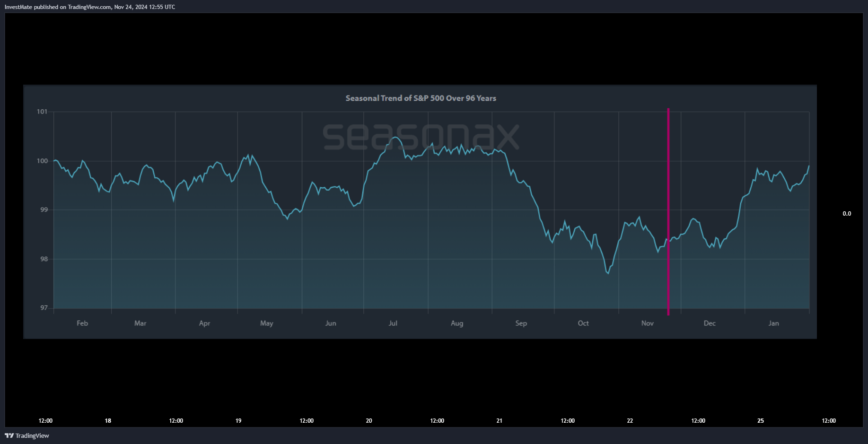
Task: Click the 21 date on bottom time axis
Action: 500,421
